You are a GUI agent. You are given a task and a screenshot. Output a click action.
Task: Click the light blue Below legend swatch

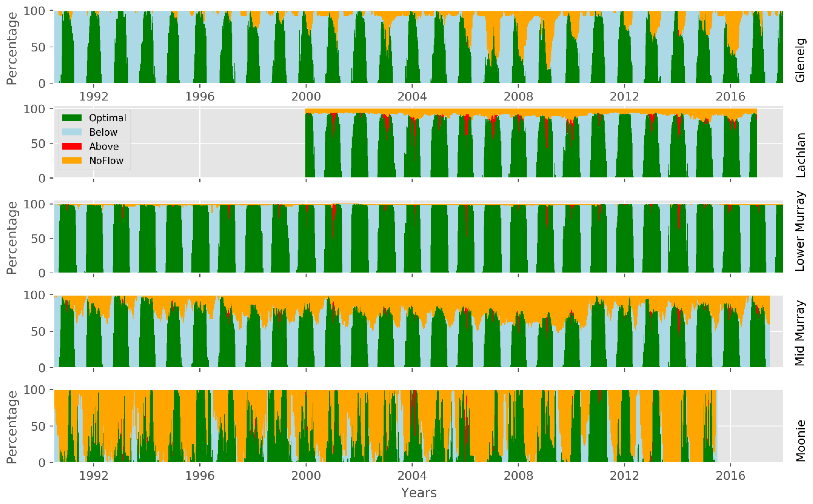pyautogui.click(x=72, y=132)
